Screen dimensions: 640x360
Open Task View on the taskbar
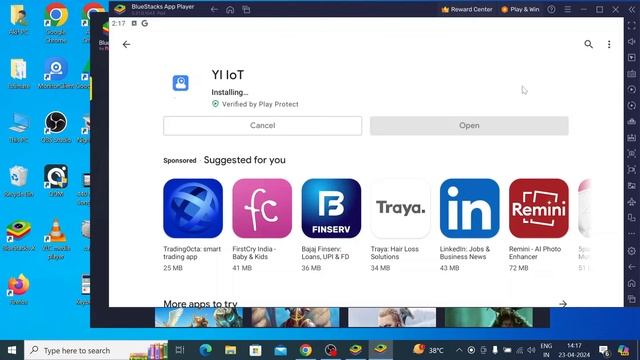click(x=180, y=350)
